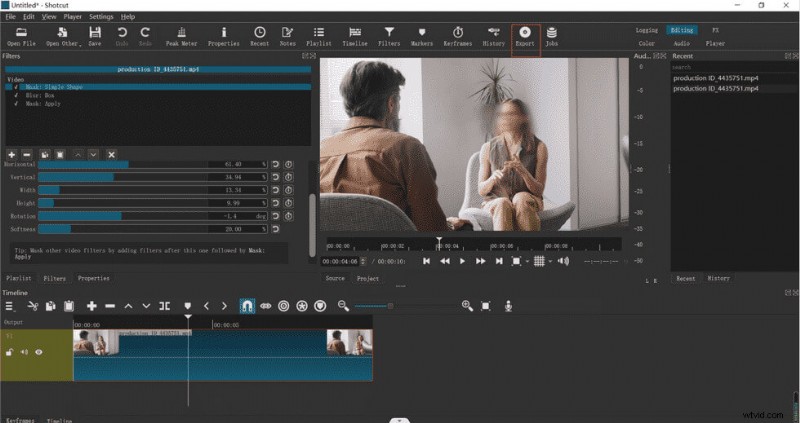Cut clip with timeline scissors icon
The height and width of the screenshot is (423, 800).
(33, 306)
